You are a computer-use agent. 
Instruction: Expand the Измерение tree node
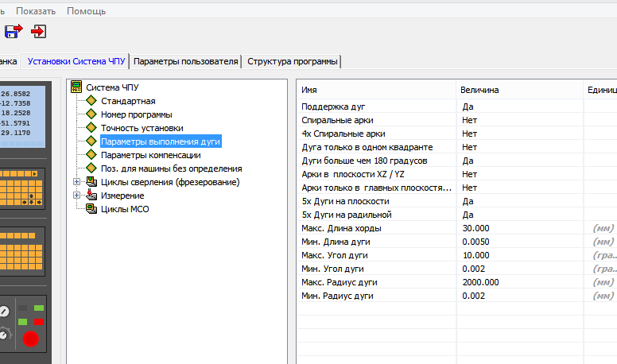[x=77, y=196]
